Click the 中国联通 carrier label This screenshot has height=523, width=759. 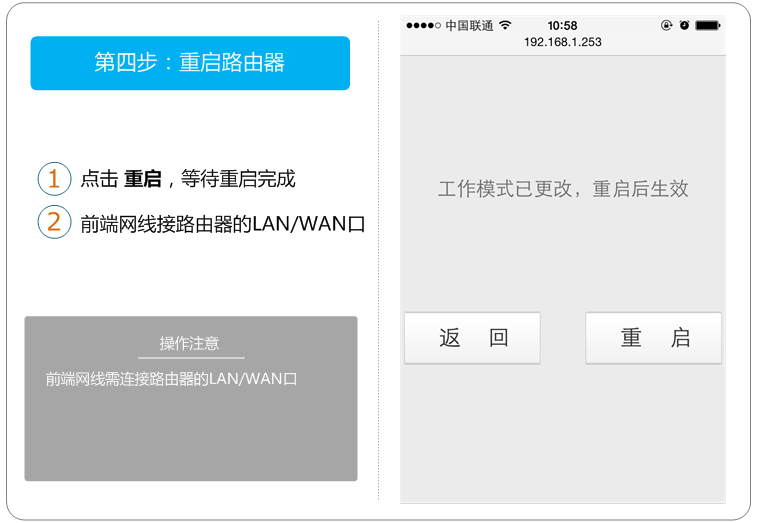click(x=469, y=25)
